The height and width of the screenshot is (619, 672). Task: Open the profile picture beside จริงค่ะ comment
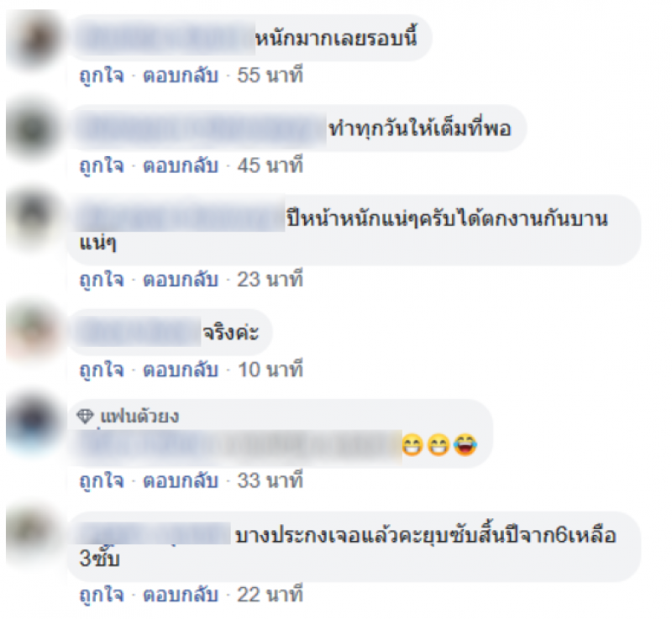pos(34,333)
